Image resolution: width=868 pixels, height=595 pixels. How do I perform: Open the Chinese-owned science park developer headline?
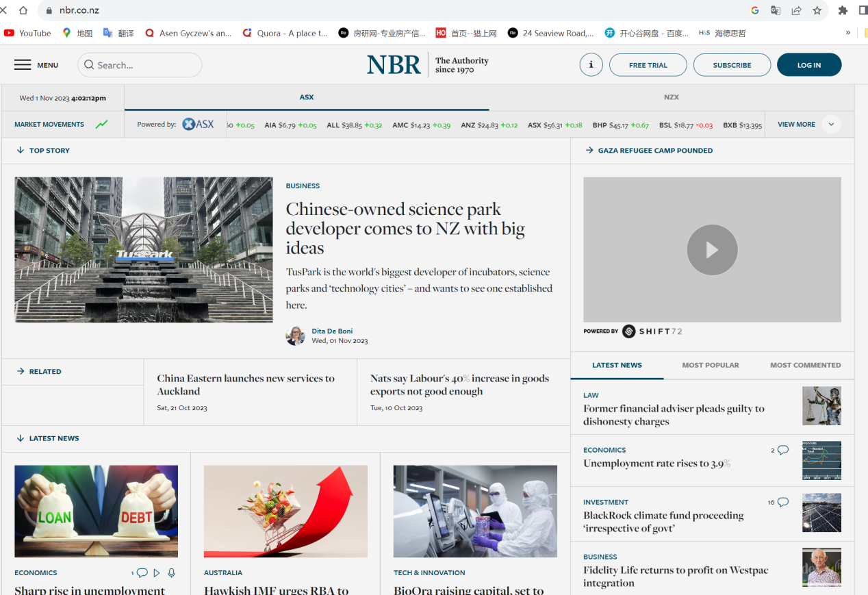405,229
